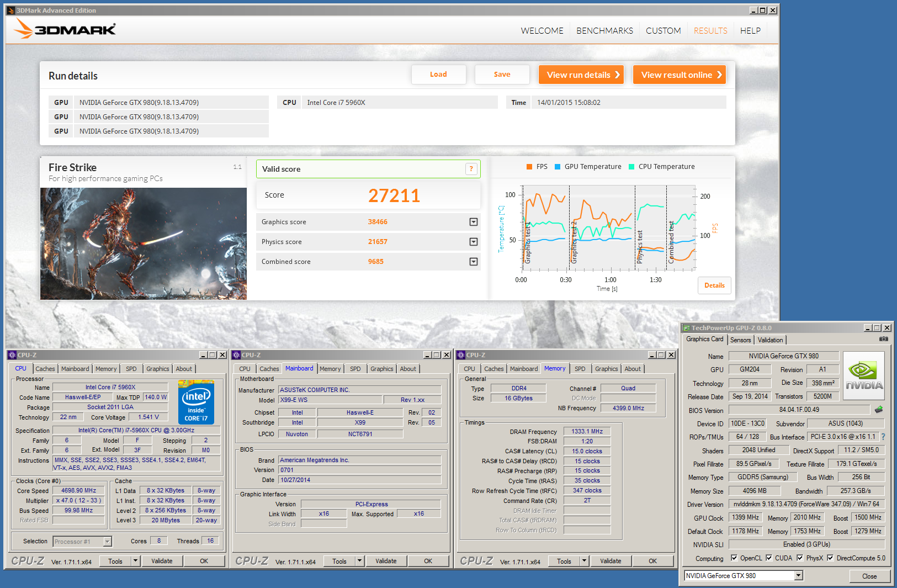Open Caches tab in the CPU-Z CPU window
Viewport: 897px width, 588px height.
pos(45,369)
